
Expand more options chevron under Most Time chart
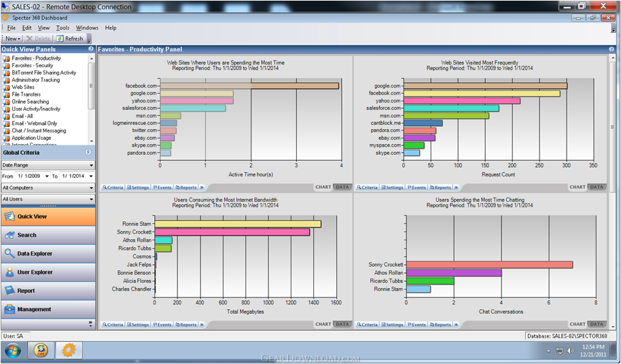coord(202,187)
